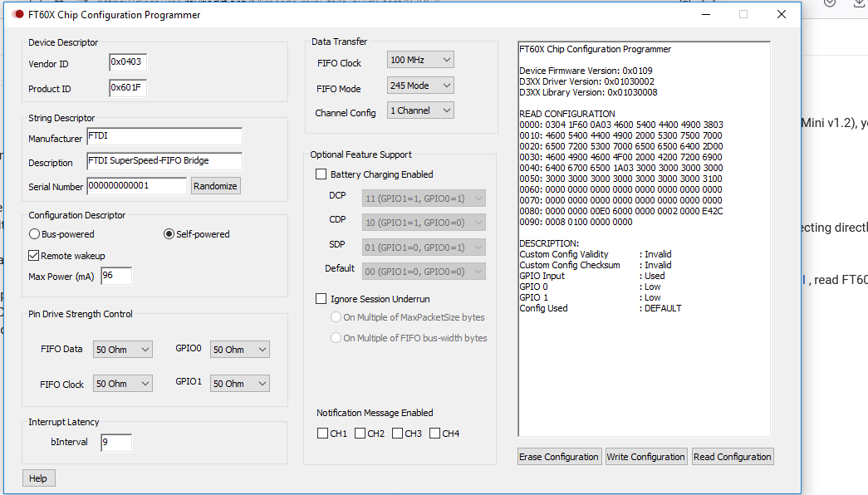Click the Custom Config Checksum line
This screenshot has height=495, width=868.
tap(596, 265)
